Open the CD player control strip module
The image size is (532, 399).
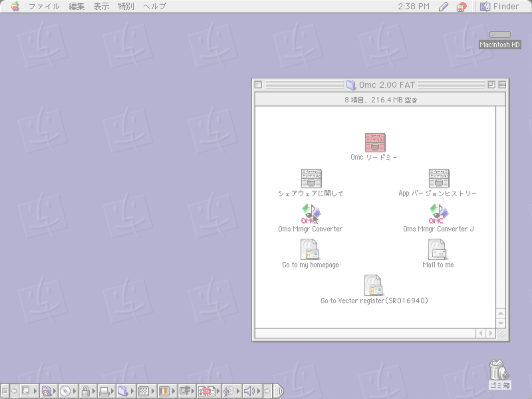click(68, 391)
